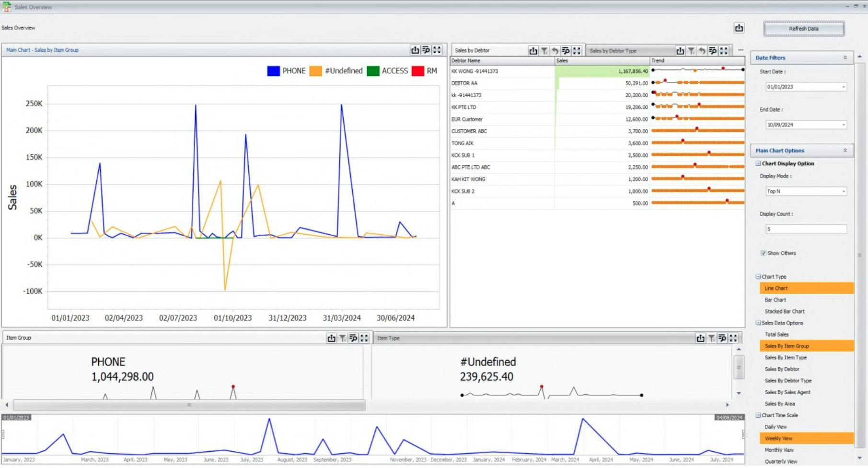Open inspect data icon on Main Chart
This screenshot has height=468, width=868.
pyautogui.click(x=426, y=50)
